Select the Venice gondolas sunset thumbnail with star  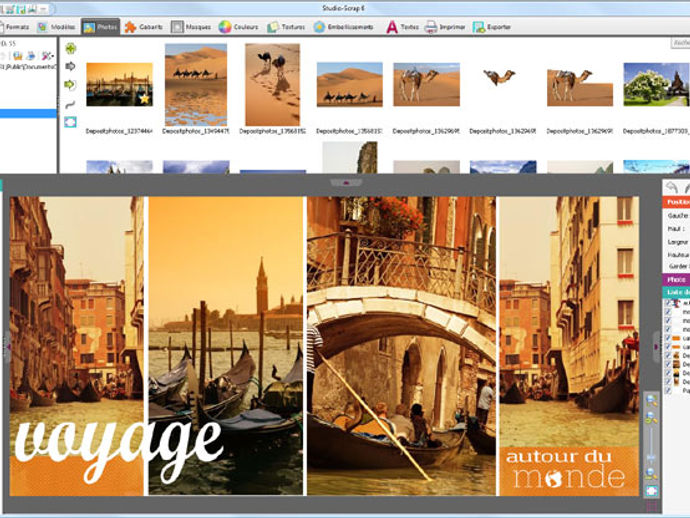(x=120, y=84)
